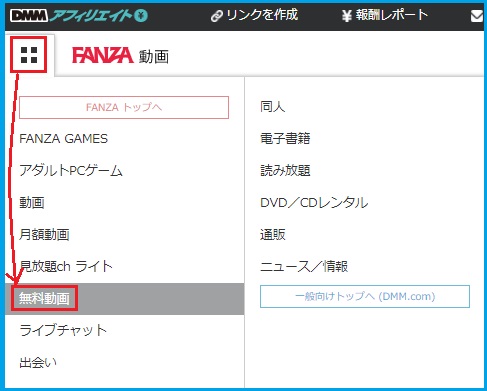Open ライブチャット entry
This screenshot has height=391, width=487.
pyautogui.click(x=63, y=330)
